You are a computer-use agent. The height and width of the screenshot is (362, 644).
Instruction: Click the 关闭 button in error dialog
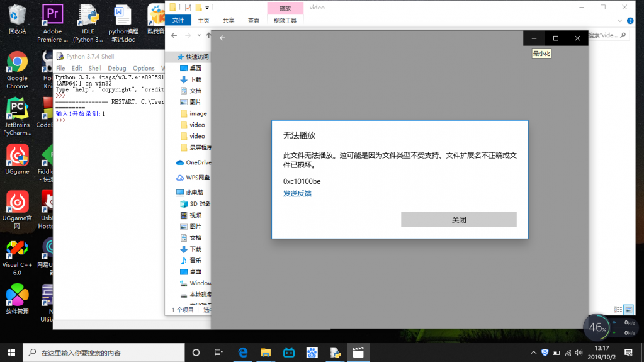[458, 220]
